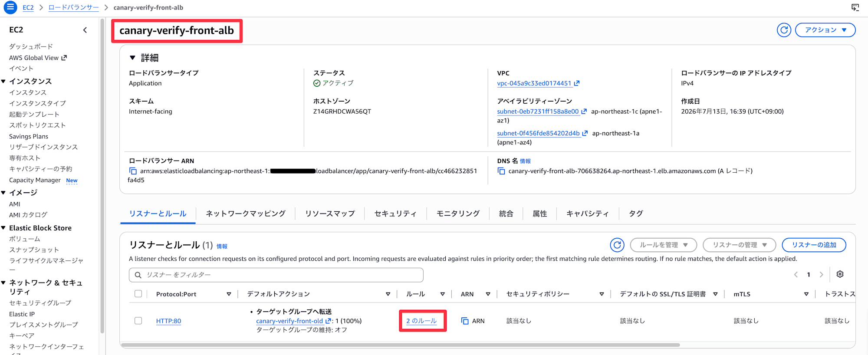Open ボリューム in the sidebar

pyautogui.click(x=25, y=239)
